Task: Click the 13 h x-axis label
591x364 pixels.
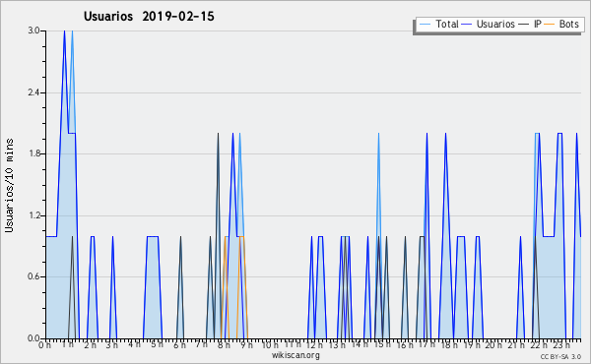Action: coord(337,345)
